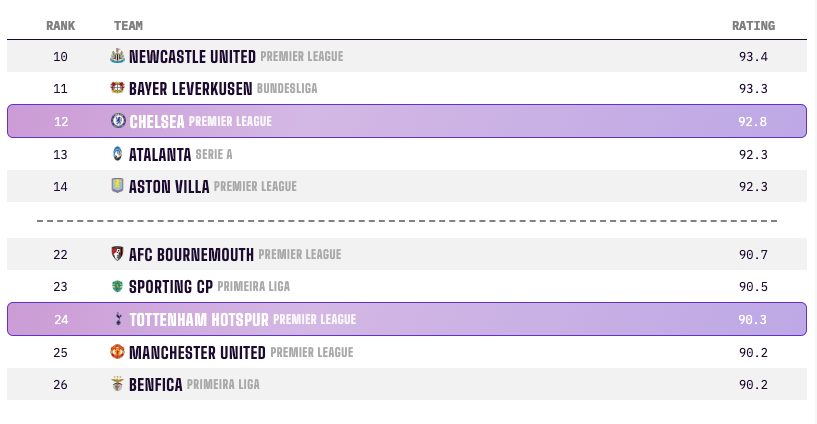The width and height of the screenshot is (817, 424).
Task: Select the highlighted Chelsea row rating 92.8
Action: [752, 121]
